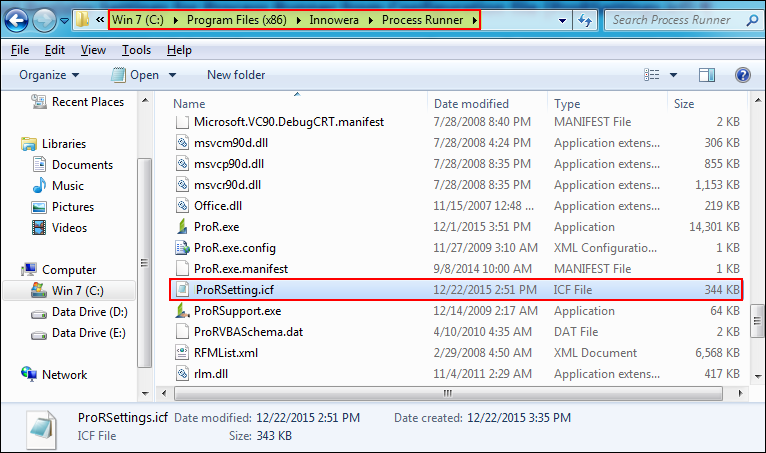Click the New folder button
Screen dimensions: 766x453
pyautogui.click(x=236, y=75)
